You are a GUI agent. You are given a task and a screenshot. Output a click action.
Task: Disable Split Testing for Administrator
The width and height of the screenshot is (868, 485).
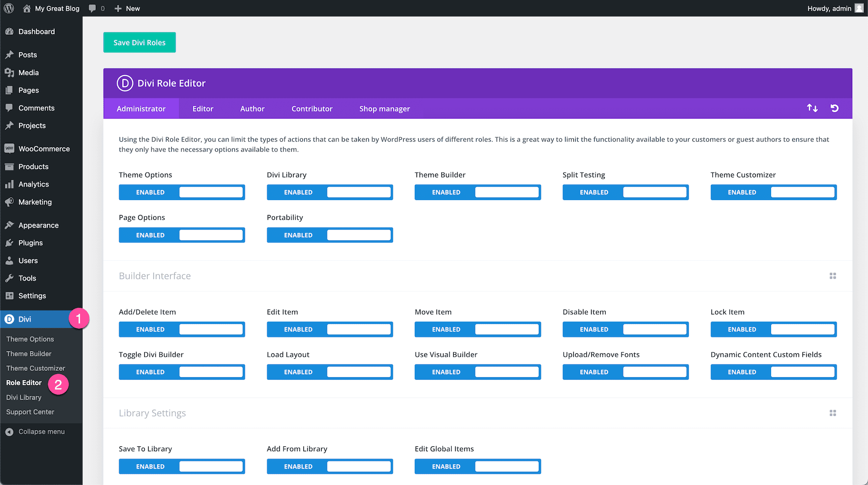(x=625, y=192)
